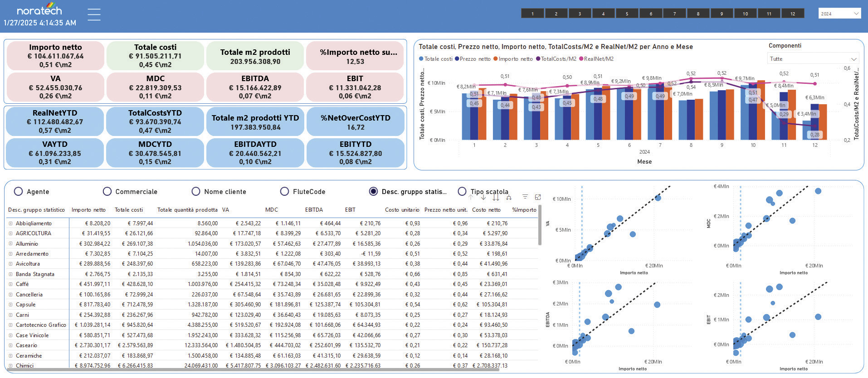Open the table filter icon
The image size is (868, 378).
[x=525, y=197]
